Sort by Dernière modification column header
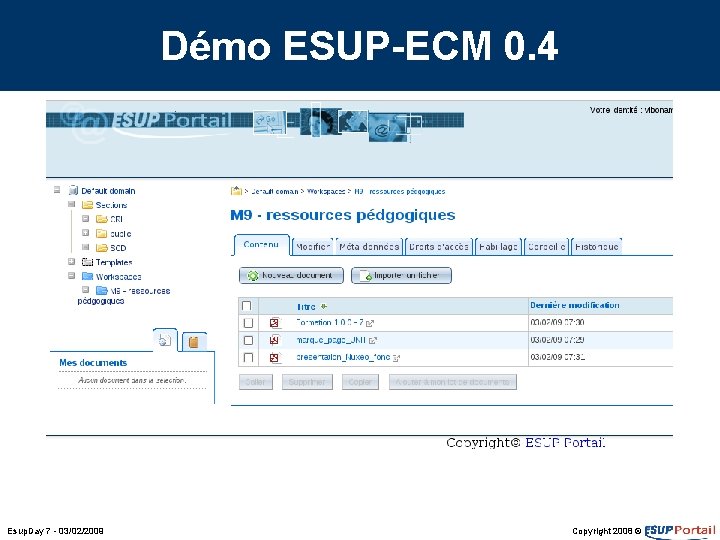This screenshot has height=540, width=720. point(574,305)
